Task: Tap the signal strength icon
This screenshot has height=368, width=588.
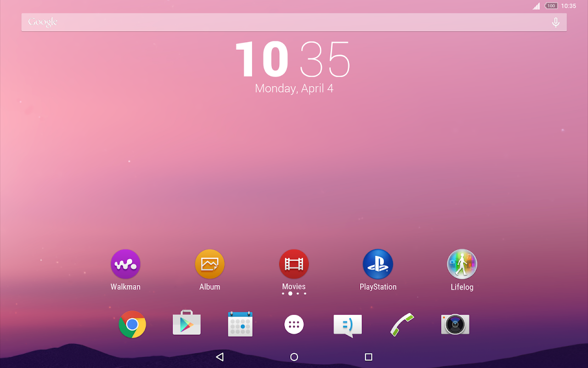Action: point(537,6)
